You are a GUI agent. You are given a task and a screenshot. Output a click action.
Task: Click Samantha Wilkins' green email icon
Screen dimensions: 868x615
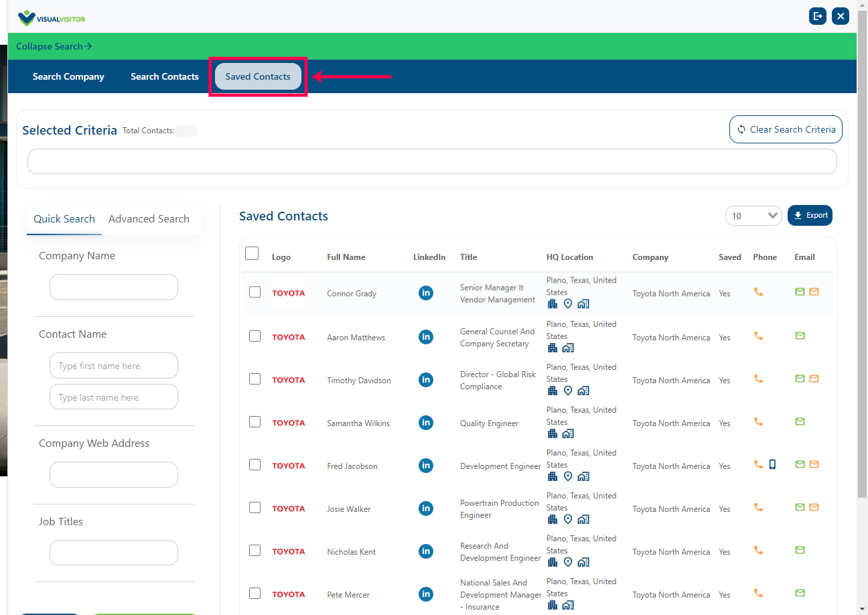click(x=800, y=421)
